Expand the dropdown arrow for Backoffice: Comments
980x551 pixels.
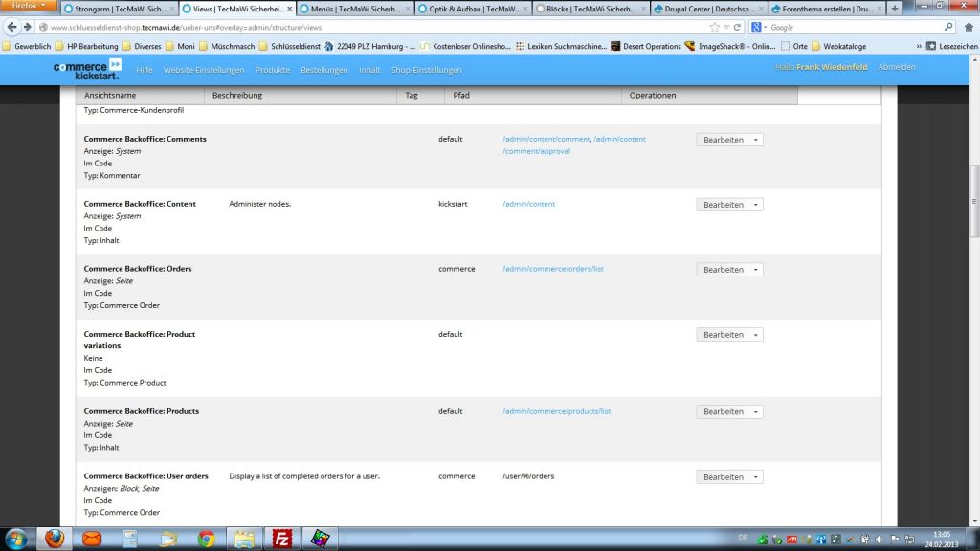(x=756, y=140)
